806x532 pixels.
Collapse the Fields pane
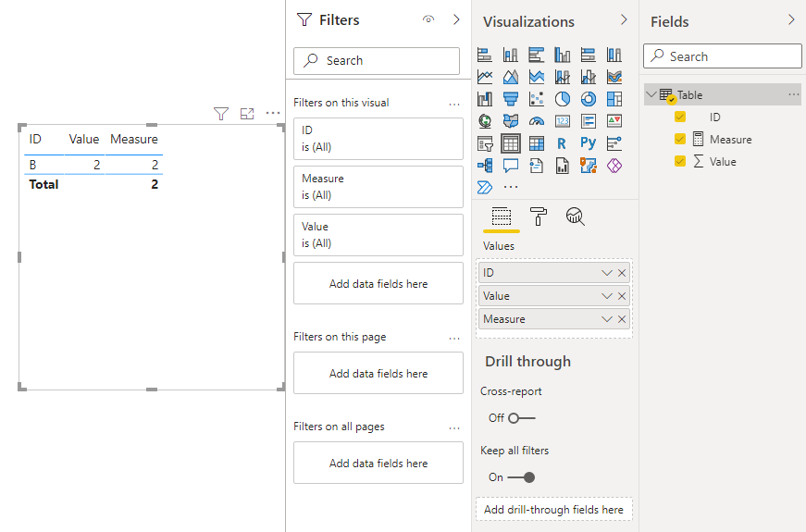[791, 19]
